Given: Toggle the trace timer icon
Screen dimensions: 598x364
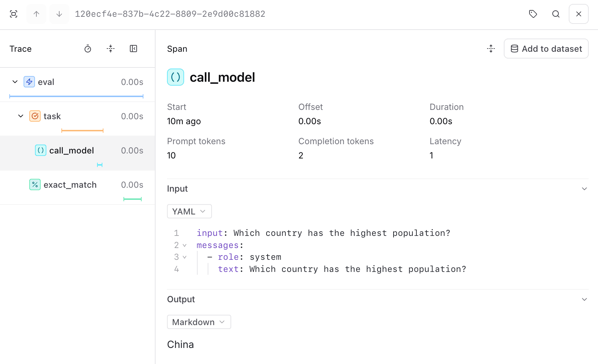Looking at the screenshot, I should coord(88,49).
